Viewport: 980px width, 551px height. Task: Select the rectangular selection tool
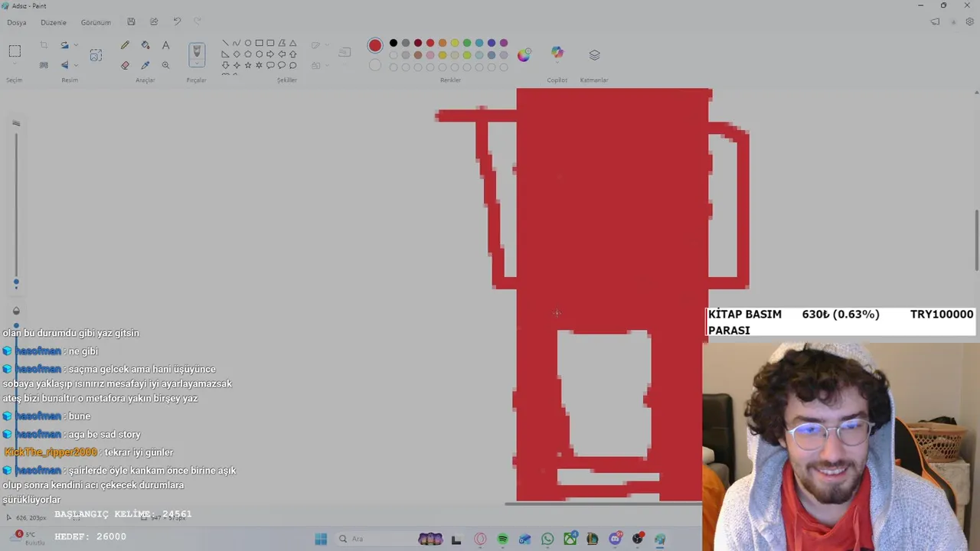tap(15, 51)
